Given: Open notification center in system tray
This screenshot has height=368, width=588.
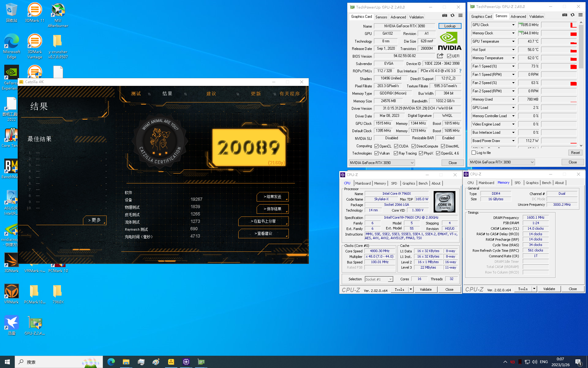Looking at the screenshot, I should click(579, 362).
